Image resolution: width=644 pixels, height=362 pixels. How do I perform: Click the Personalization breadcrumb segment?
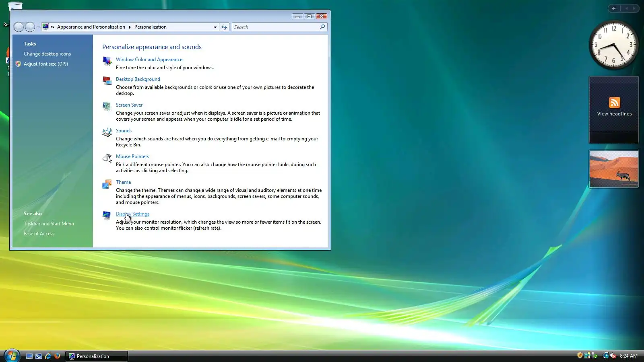pyautogui.click(x=151, y=27)
